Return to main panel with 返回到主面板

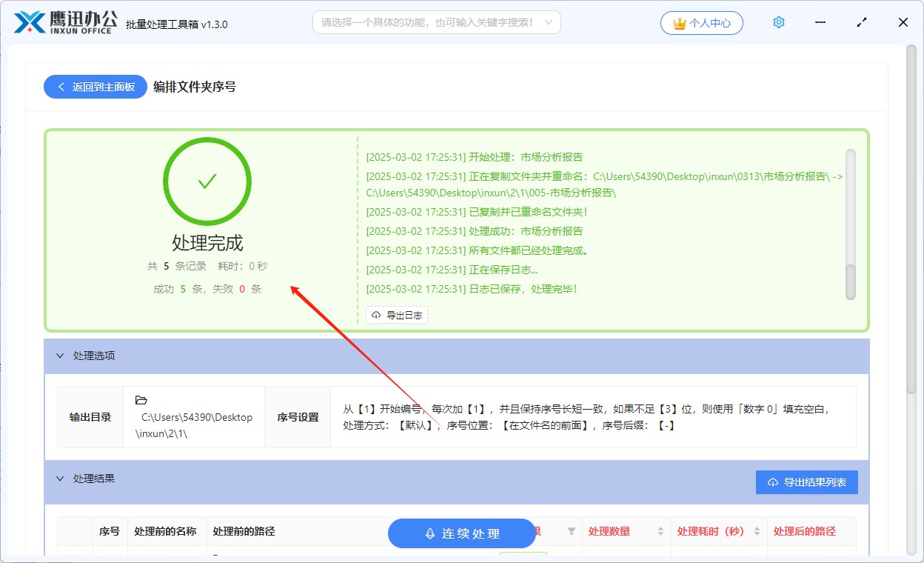tap(96, 87)
